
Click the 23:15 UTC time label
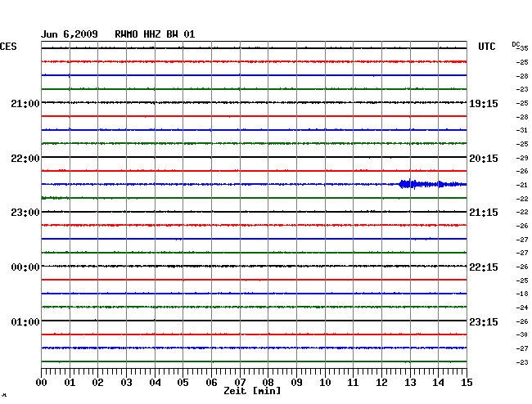point(484,322)
